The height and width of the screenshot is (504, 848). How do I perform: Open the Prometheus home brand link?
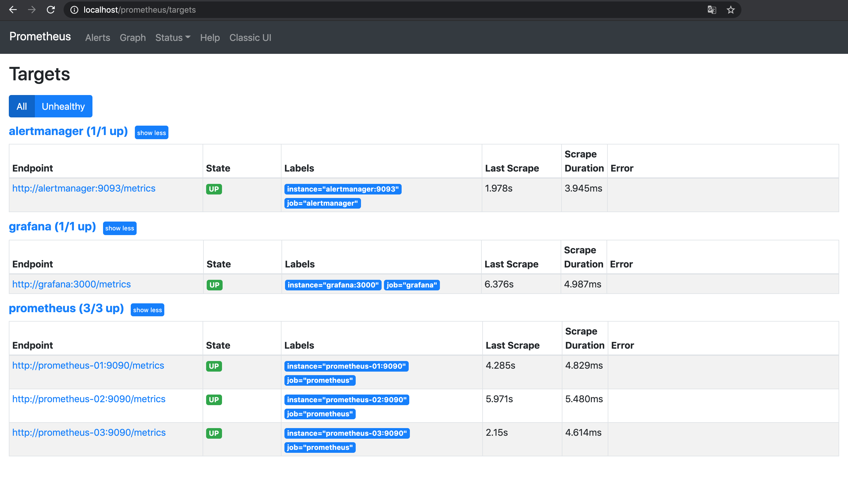point(40,37)
